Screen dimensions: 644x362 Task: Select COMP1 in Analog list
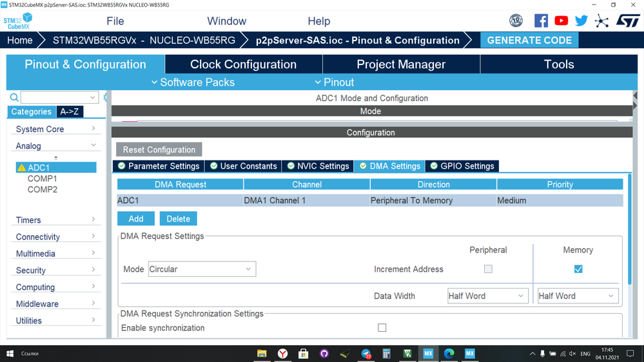coord(43,178)
